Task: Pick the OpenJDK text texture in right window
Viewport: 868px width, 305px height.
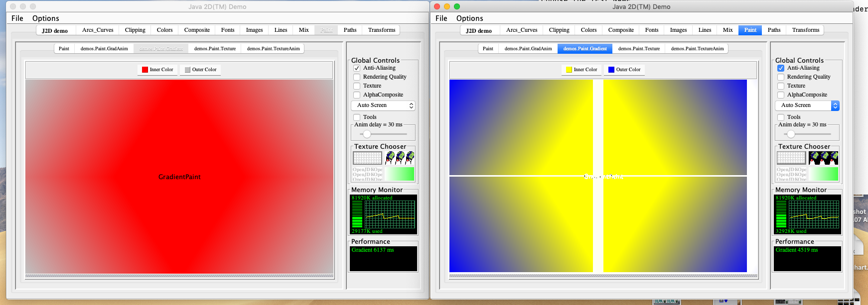Action: (x=791, y=174)
